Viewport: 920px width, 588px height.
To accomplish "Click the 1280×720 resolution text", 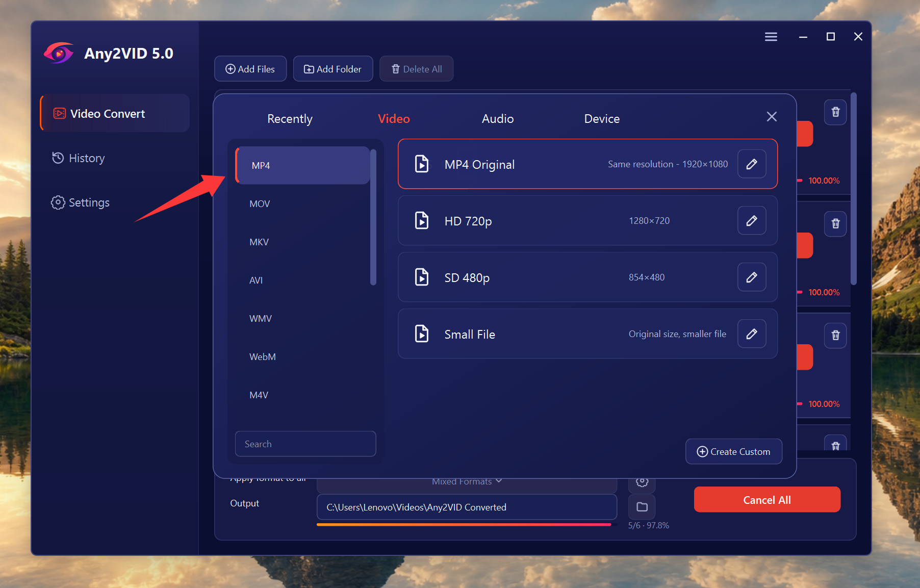I will [649, 221].
